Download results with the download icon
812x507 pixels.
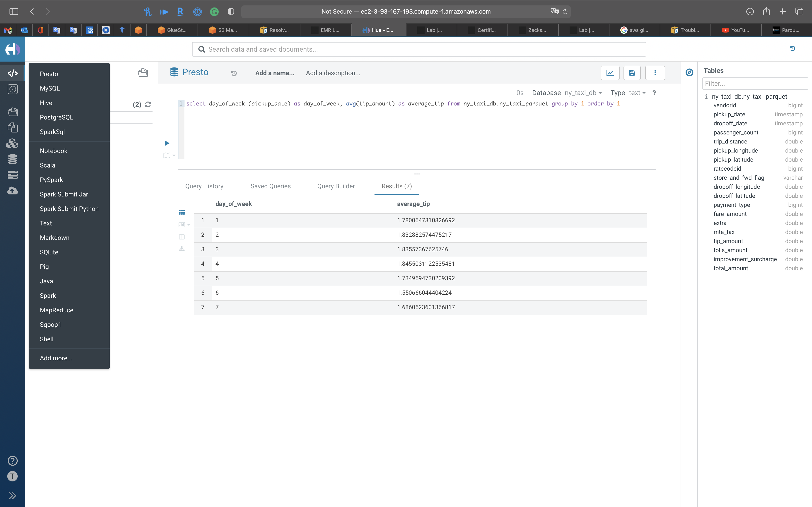point(181,249)
